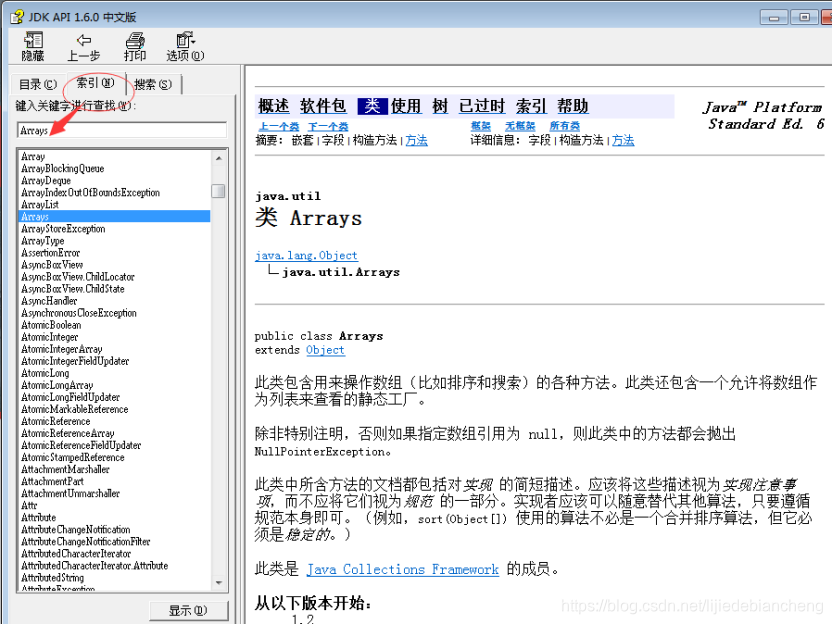Select AtomicIntegerFieldUpdater in the list
This screenshot has width=832, height=624.
[75, 361]
